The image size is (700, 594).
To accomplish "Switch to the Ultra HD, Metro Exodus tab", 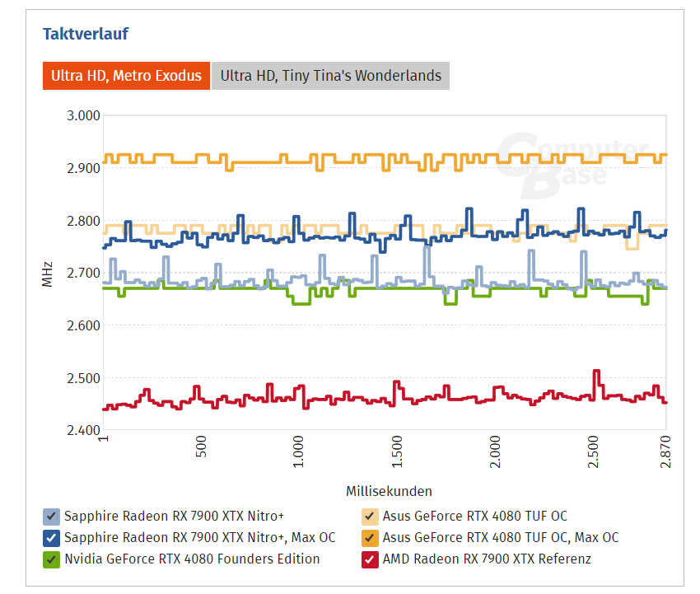I will 126,76.
